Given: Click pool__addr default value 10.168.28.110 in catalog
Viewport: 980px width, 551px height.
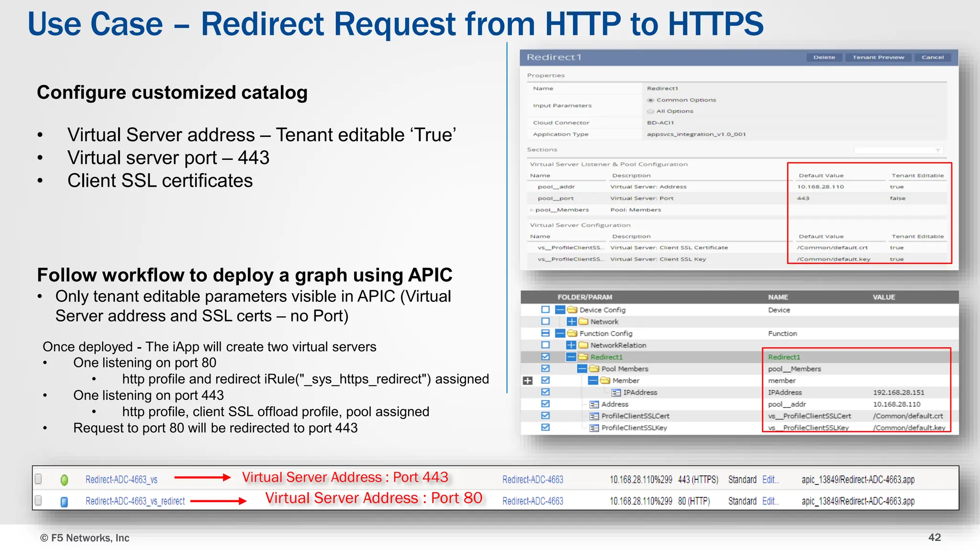Looking at the screenshot, I should coord(820,187).
